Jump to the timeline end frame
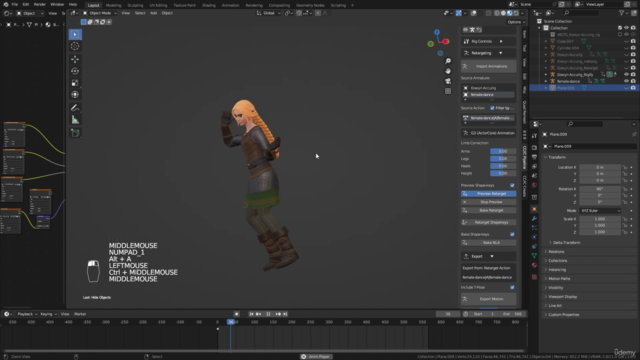640x360 pixels. (x=285, y=314)
